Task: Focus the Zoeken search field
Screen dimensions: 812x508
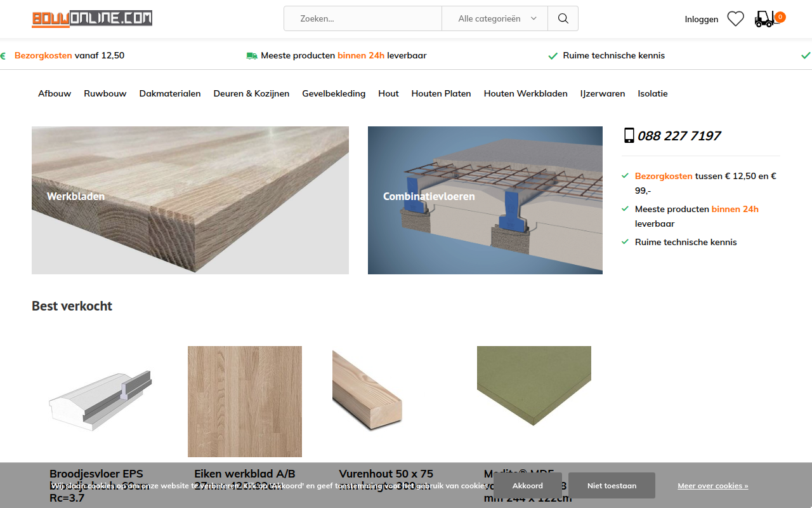Action: click(x=363, y=18)
